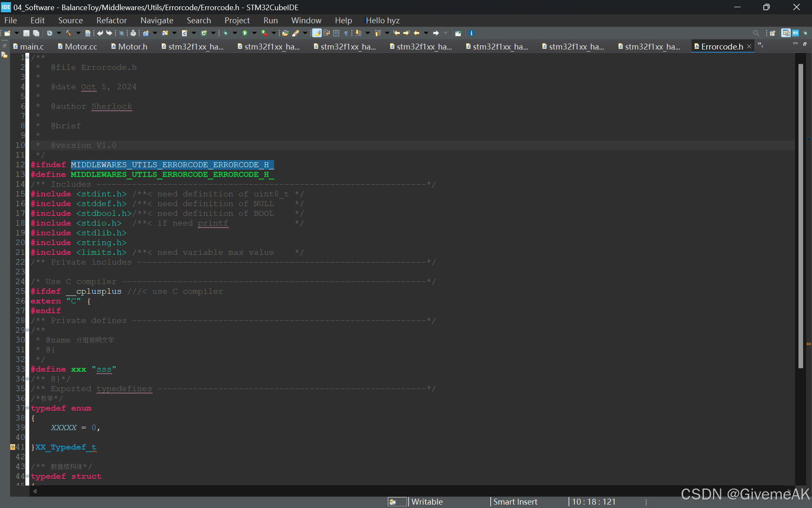
Task: Click the Debug bug icon
Action: (x=225, y=33)
